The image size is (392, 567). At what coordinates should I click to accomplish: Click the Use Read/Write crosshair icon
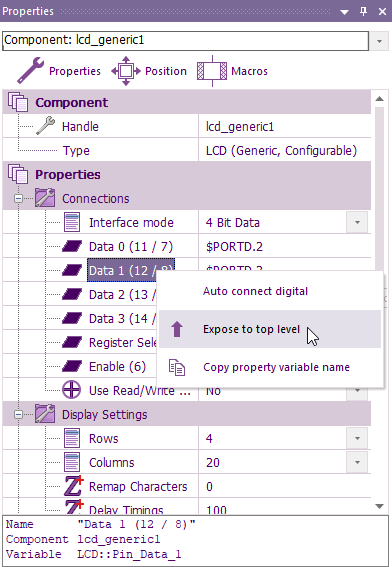72,390
